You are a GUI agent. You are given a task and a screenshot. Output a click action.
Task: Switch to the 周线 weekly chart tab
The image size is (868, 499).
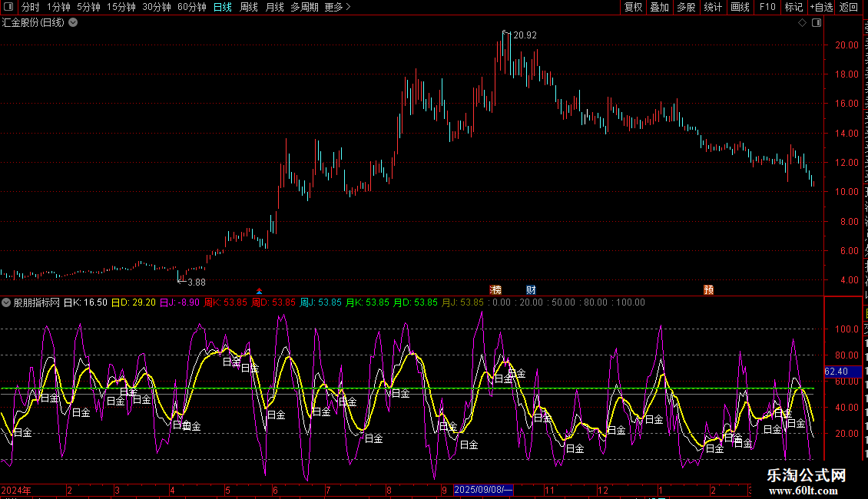pos(248,7)
